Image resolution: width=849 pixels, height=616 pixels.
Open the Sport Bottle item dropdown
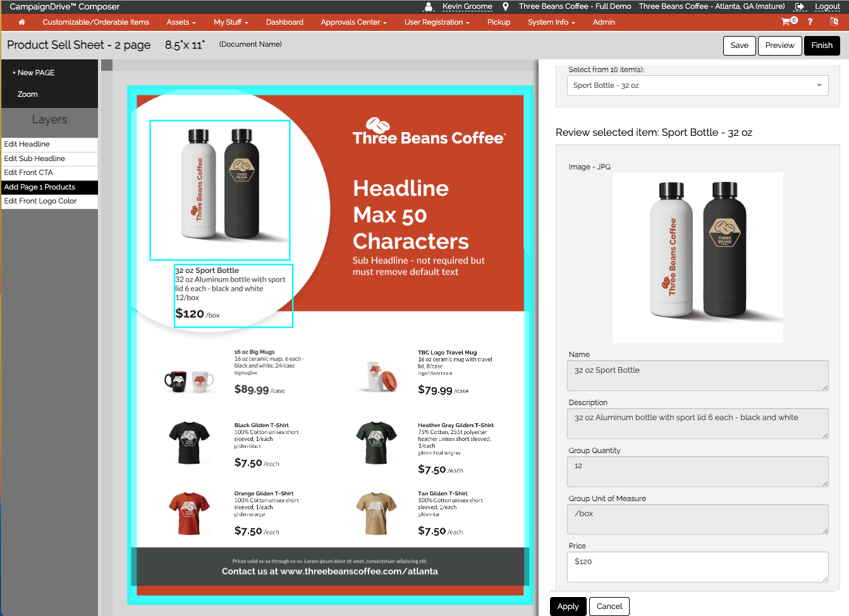(697, 85)
